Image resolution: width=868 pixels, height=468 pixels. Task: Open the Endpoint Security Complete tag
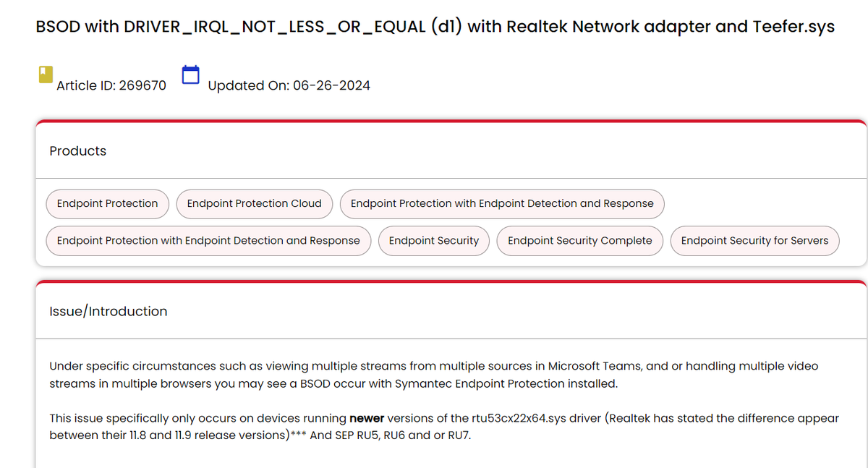pyautogui.click(x=580, y=241)
